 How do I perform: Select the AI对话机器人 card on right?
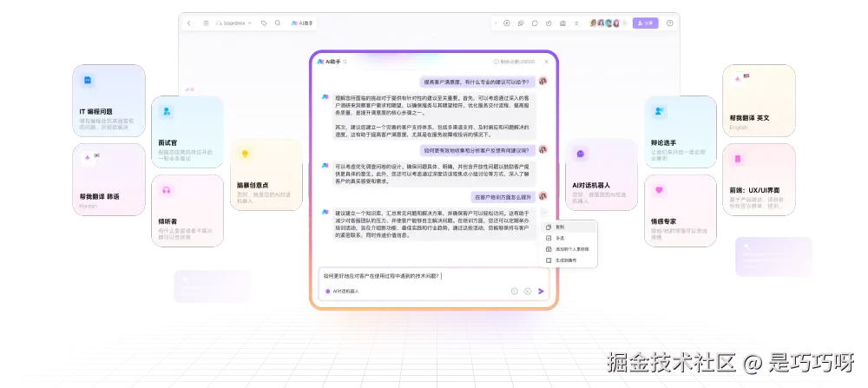tap(602, 174)
